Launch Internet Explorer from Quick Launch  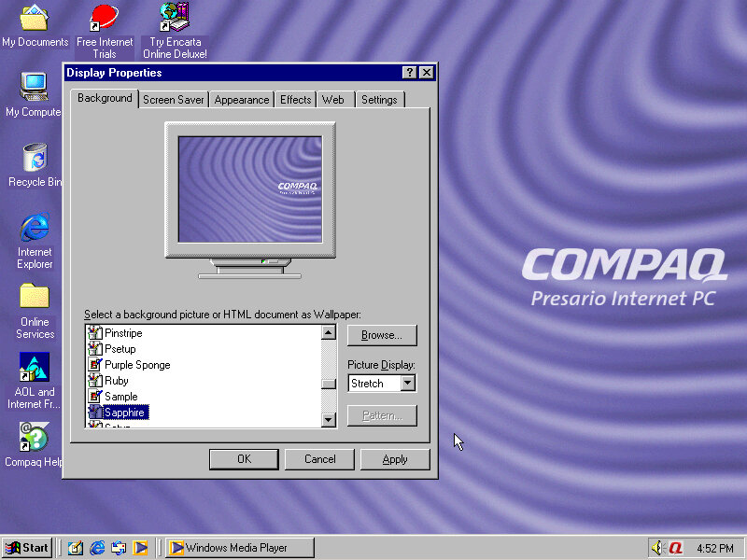(x=97, y=548)
